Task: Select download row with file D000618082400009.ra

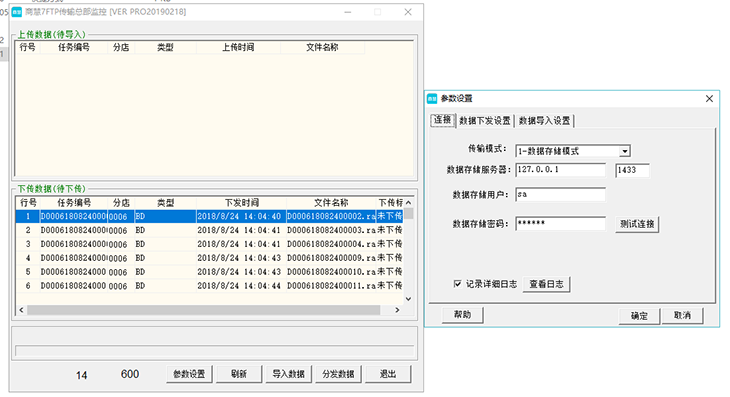Action: tap(210, 258)
